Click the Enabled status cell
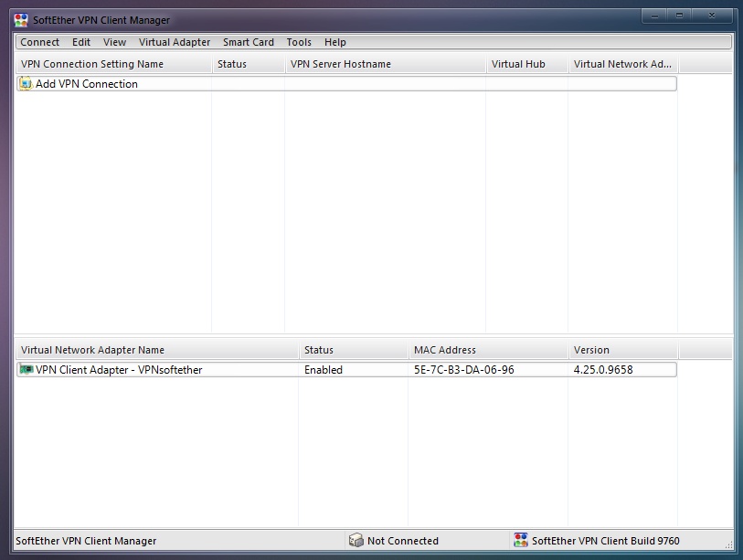Screen dimensions: 743x560 tap(324, 370)
